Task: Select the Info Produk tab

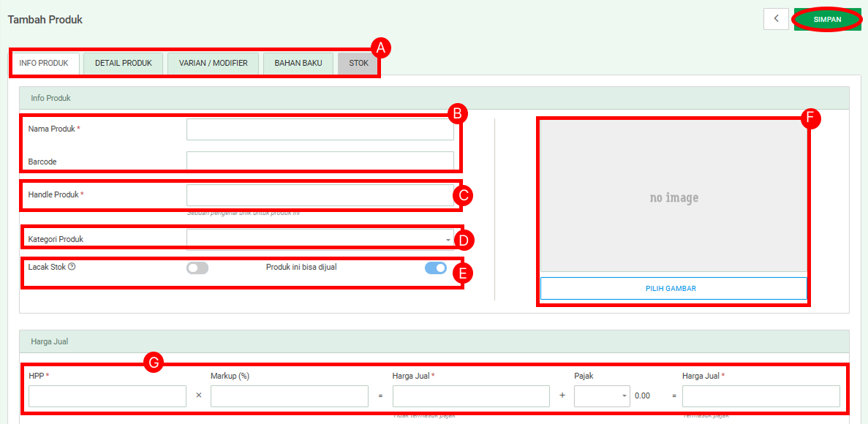Action: (x=44, y=64)
